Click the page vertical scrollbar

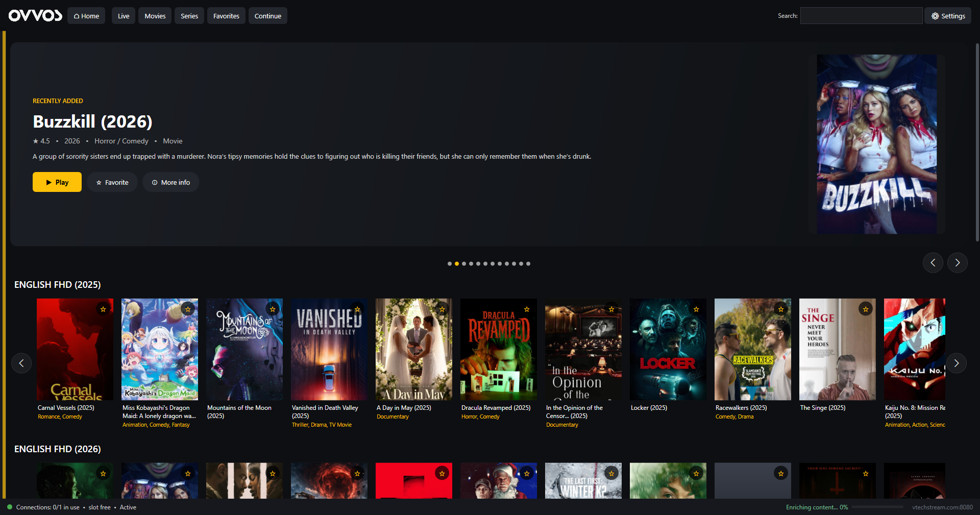coord(977,143)
